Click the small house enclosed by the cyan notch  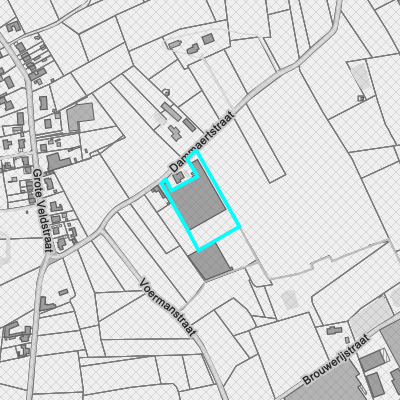pyautogui.click(x=179, y=177)
